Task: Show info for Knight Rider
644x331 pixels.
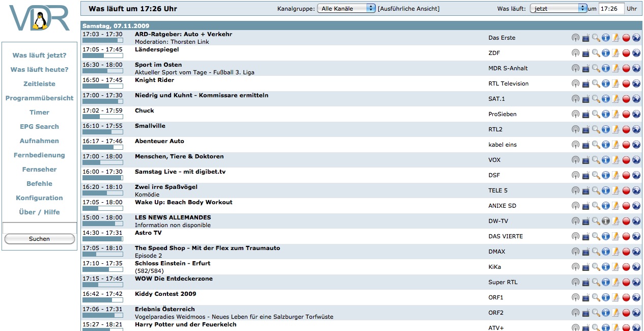Action: [606, 84]
